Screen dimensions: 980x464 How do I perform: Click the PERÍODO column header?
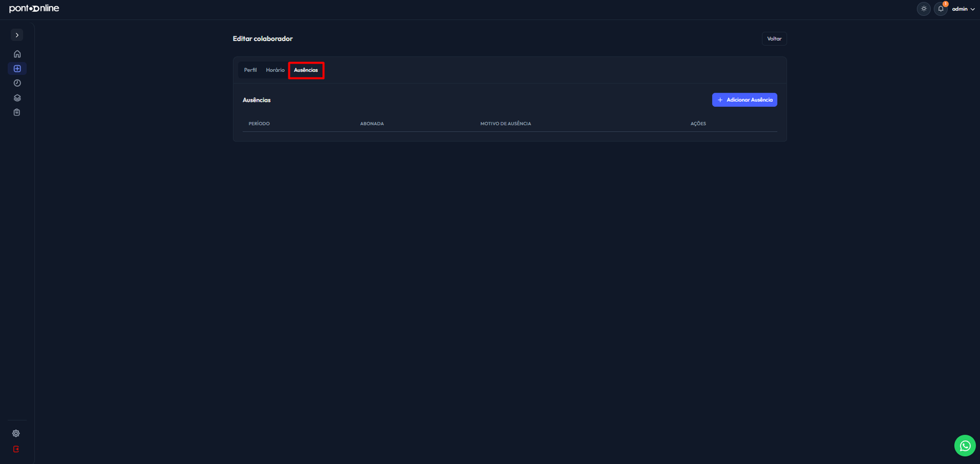point(259,124)
